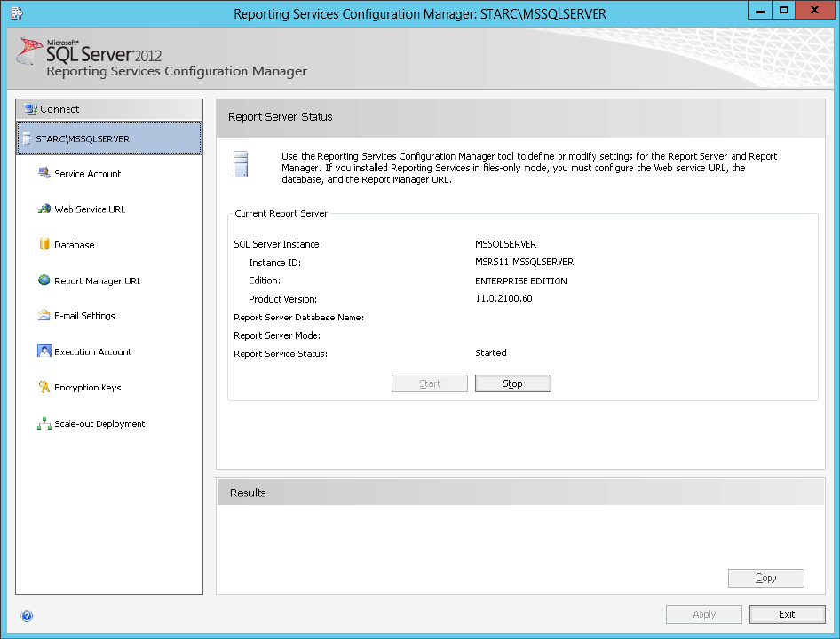Go to Scale-out Deployment page
The width and height of the screenshot is (840, 639).
pyautogui.click(x=99, y=423)
